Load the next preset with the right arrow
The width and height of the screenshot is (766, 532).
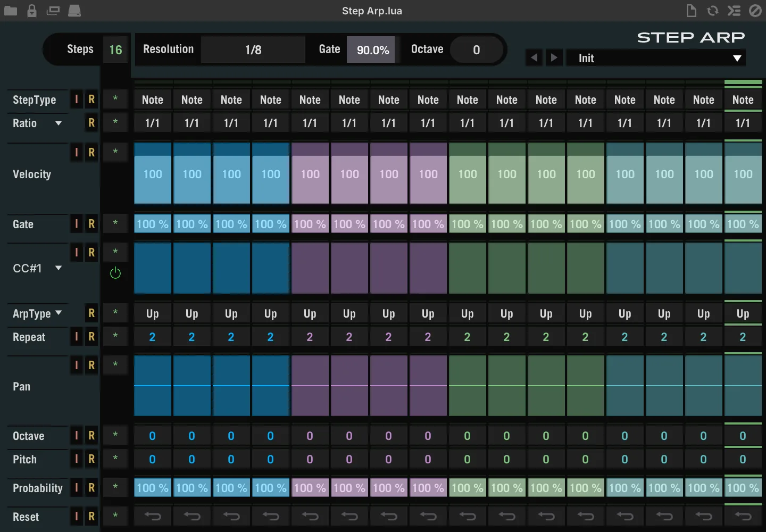click(554, 57)
